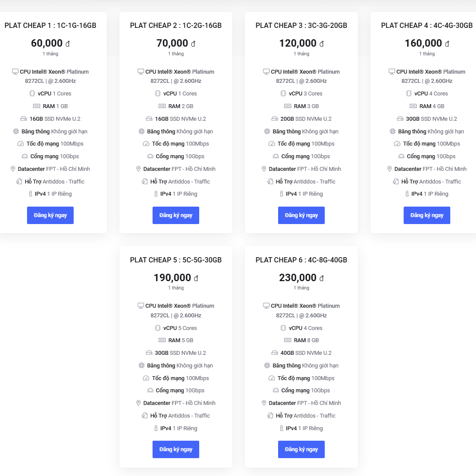Click the 160,000 đ price of Plat Cheap 4
Image resolution: width=476 pixels, height=476 pixels.
click(427, 43)
